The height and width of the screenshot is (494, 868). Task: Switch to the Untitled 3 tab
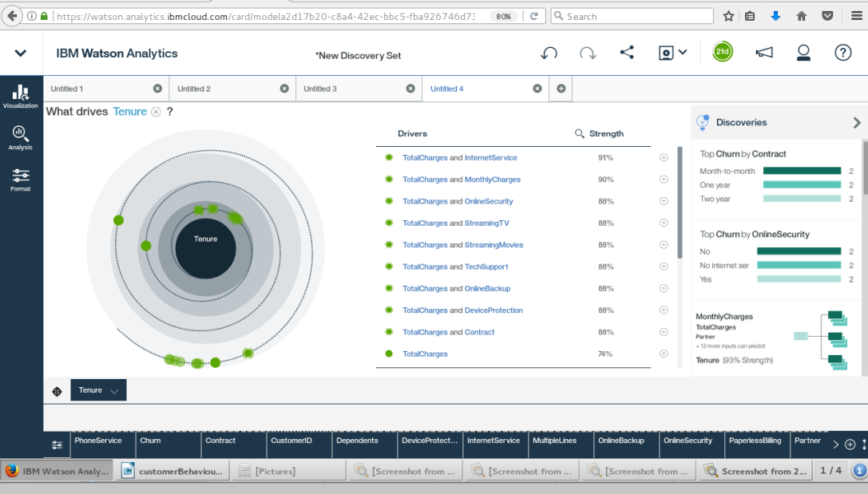pos(320,89)
